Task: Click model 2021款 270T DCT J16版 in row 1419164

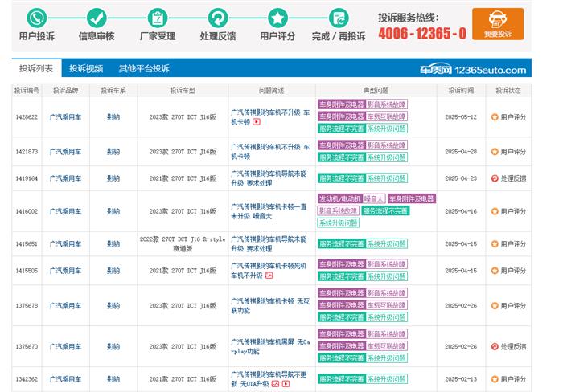Action: pos(183,178)
